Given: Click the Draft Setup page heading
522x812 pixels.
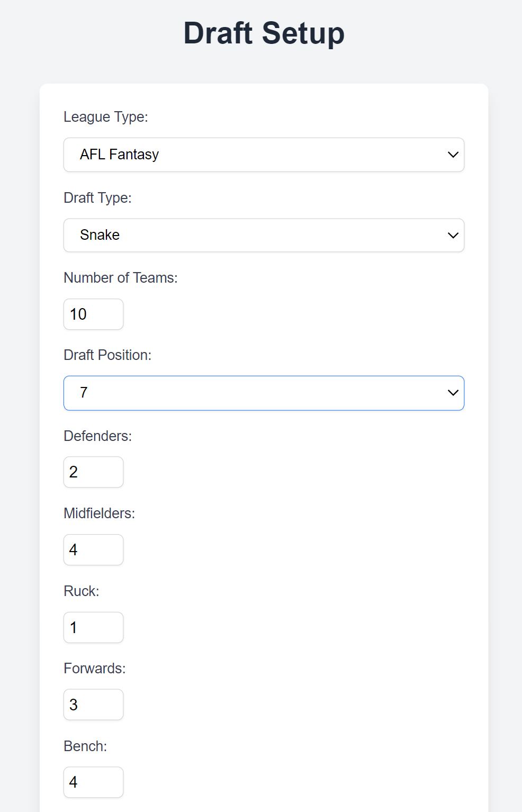Looking at the screenshot, I should pyautogui.click(x=264, y=33).
